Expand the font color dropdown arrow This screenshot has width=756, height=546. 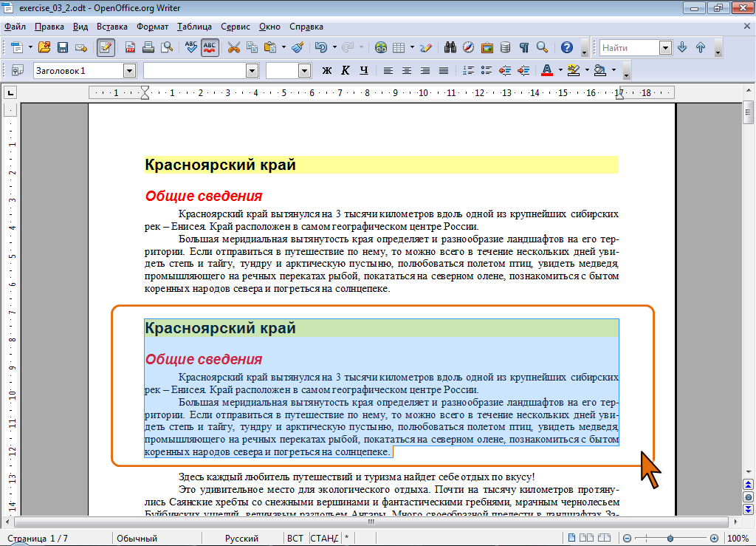click(x=560, y=70)
